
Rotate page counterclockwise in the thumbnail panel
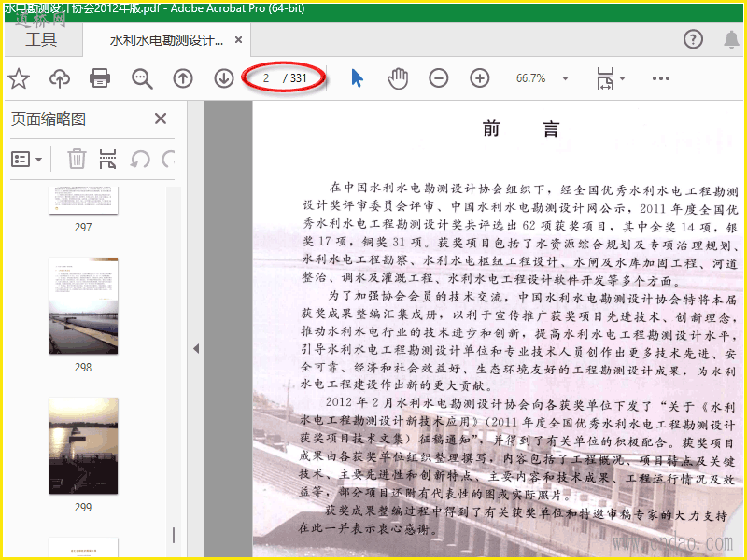coord(140,159)
